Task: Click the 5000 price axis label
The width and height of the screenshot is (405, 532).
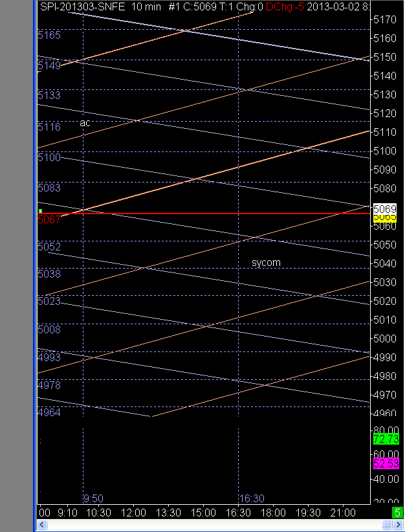Action: [385, 338]
